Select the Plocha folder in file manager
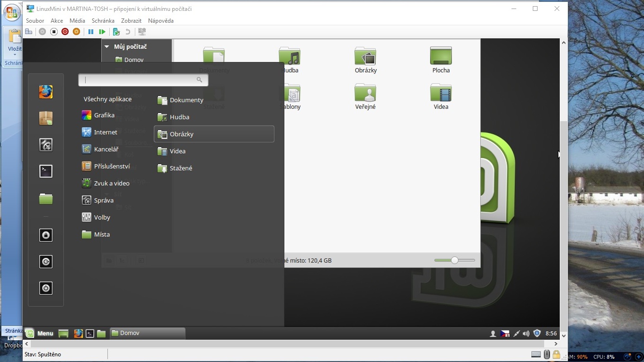The width and height of the screenshot is (644, 362). click(x=441, y=61)
